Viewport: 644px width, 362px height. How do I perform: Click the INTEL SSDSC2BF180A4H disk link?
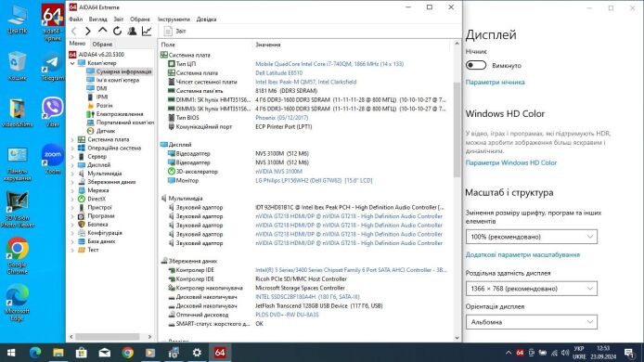(307, 297)
